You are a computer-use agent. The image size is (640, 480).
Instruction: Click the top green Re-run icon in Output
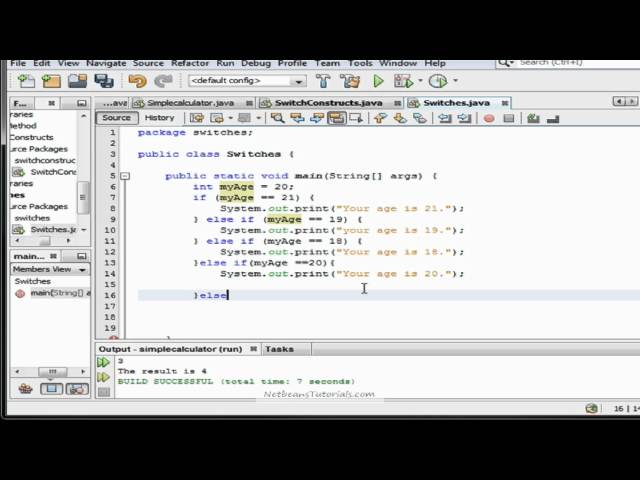click(103, 362)
